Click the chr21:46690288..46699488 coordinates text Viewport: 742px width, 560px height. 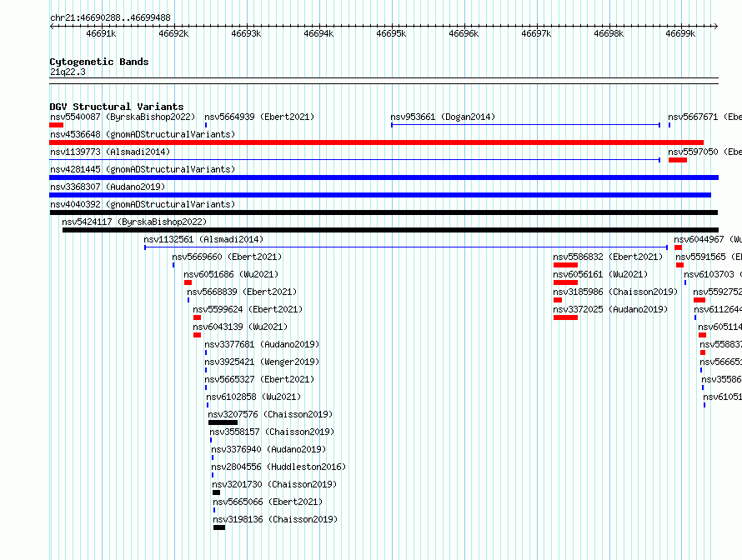coord(110,17)
